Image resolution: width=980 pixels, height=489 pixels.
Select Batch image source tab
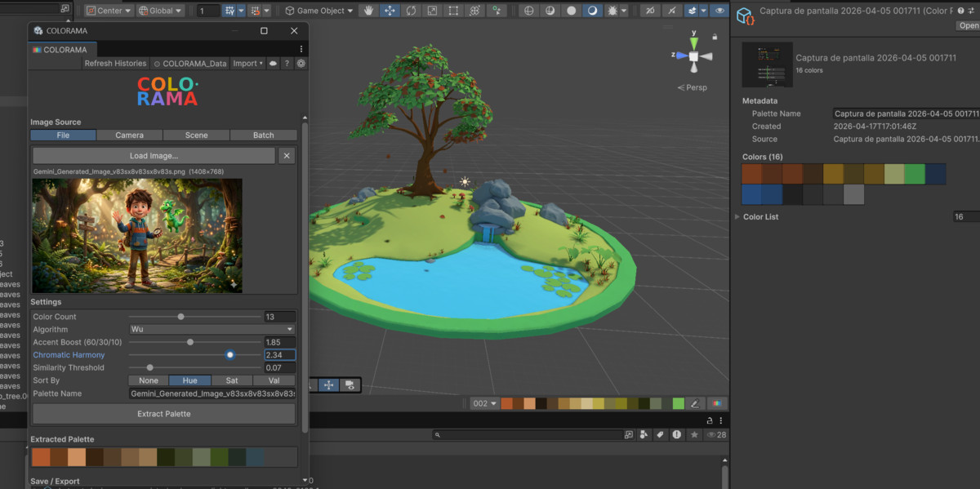(x=263, y=136)
